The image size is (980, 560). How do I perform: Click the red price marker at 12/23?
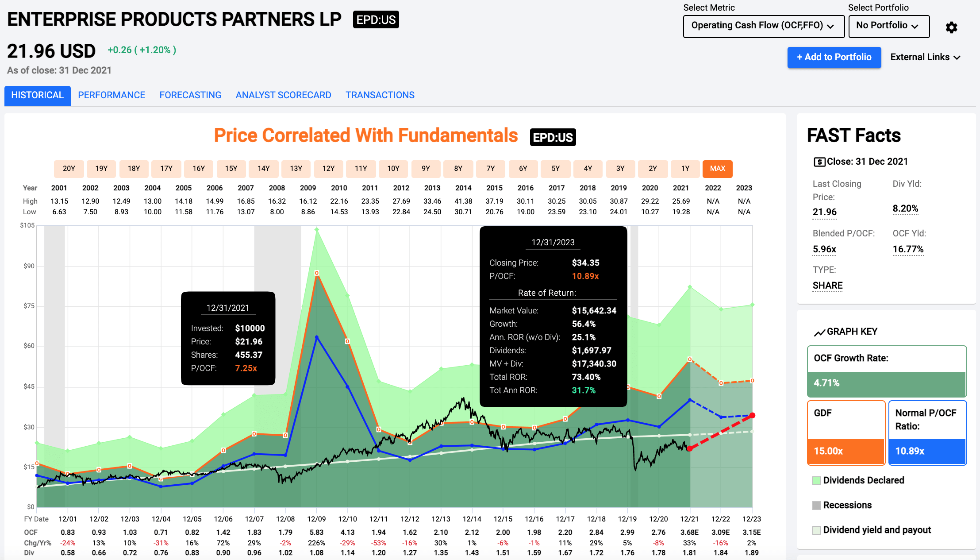point(752,416)
